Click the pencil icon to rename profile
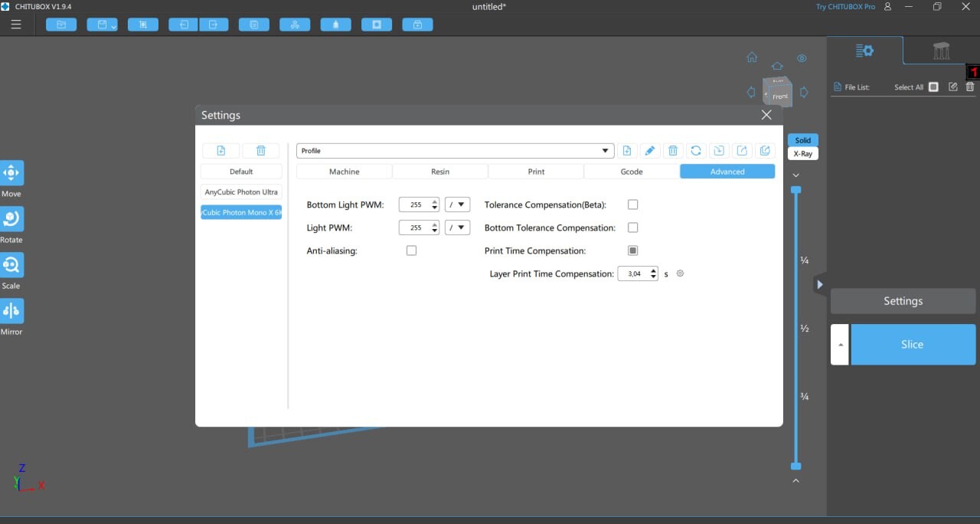Screen dimensions: 980x524 [649, 151]
